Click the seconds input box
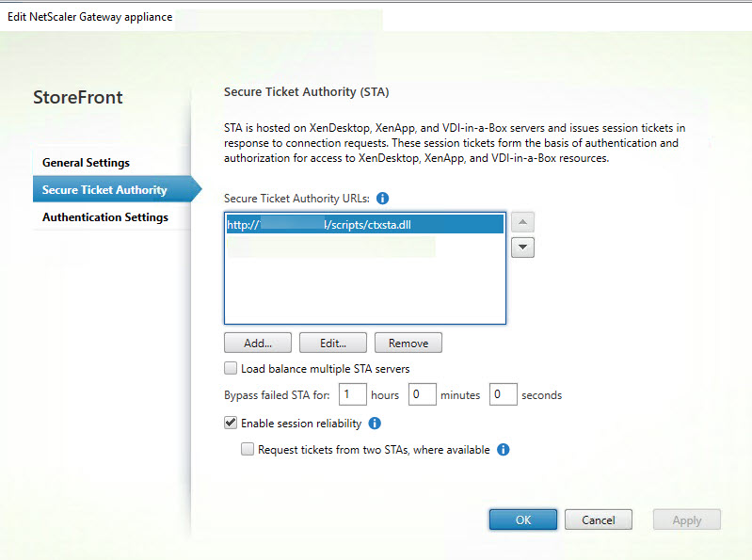 (x=503, y=395)
